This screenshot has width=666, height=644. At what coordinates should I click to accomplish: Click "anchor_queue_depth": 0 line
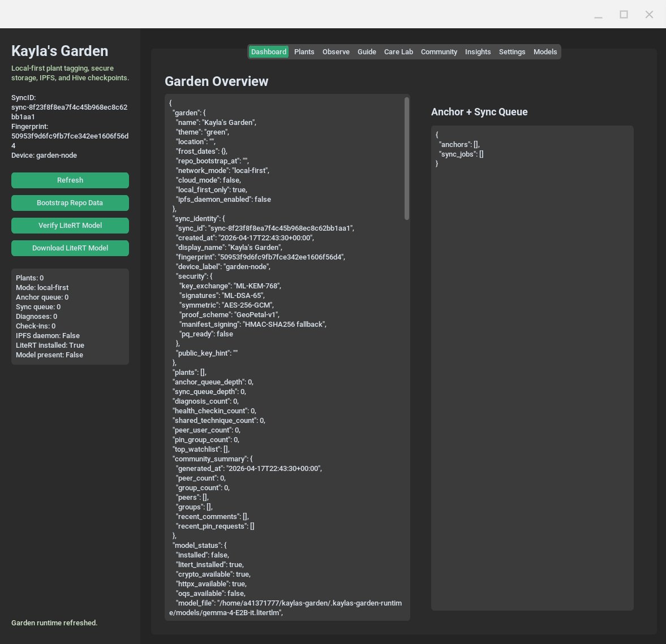[x=213, y=382]
